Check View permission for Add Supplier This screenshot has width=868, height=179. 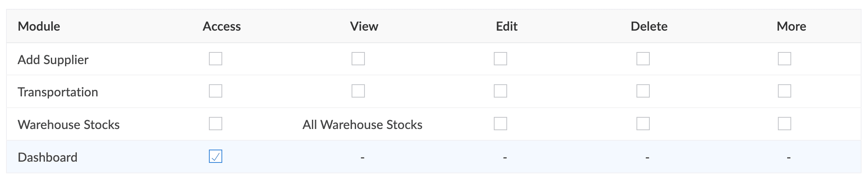point(358,59)
